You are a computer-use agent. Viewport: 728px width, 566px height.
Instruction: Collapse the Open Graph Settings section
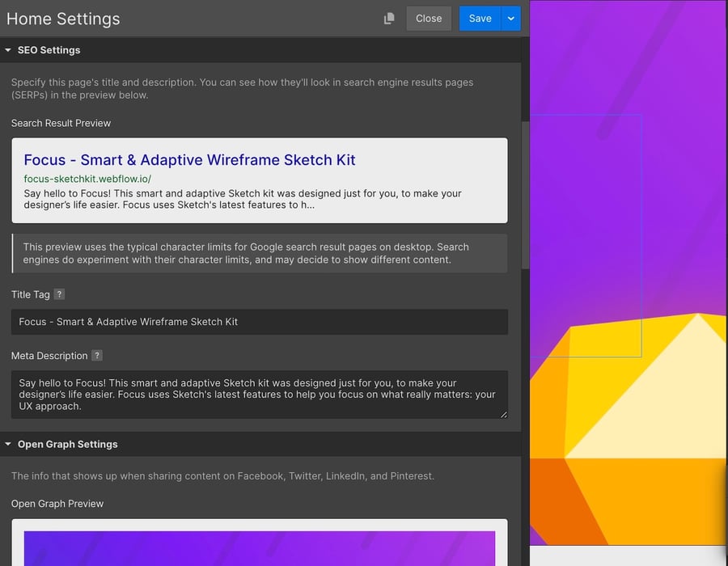pyautogui.click(x=8, y=444)
